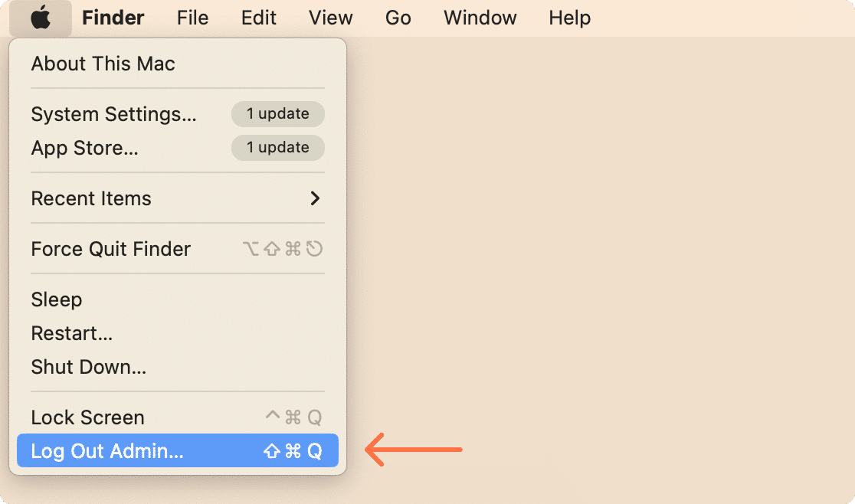Image resolution: width=855 pixels, height=504 pixels.
Task: Click the 1 update badge next to System Settings
Action: click(x=277, y=113)
